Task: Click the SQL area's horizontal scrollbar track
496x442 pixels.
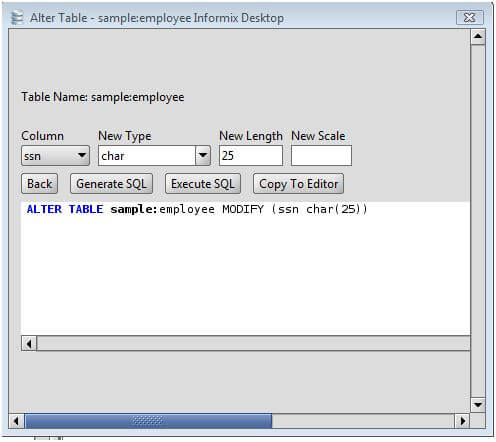Action: click(x=253, y=343)
